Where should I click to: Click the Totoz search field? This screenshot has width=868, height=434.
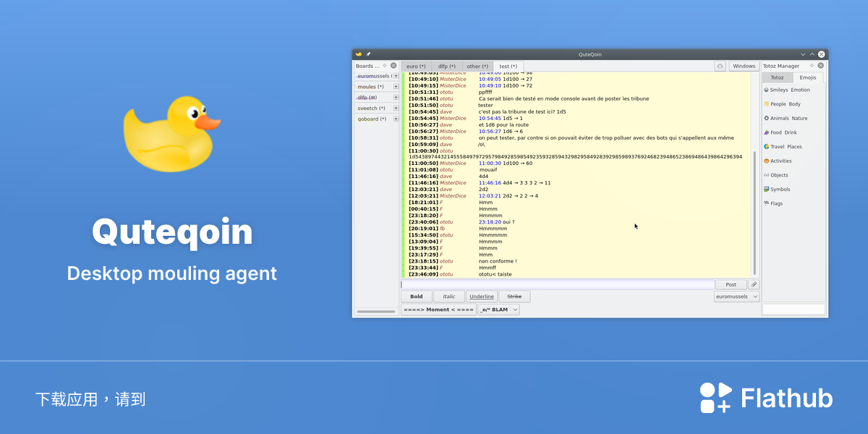793,309
